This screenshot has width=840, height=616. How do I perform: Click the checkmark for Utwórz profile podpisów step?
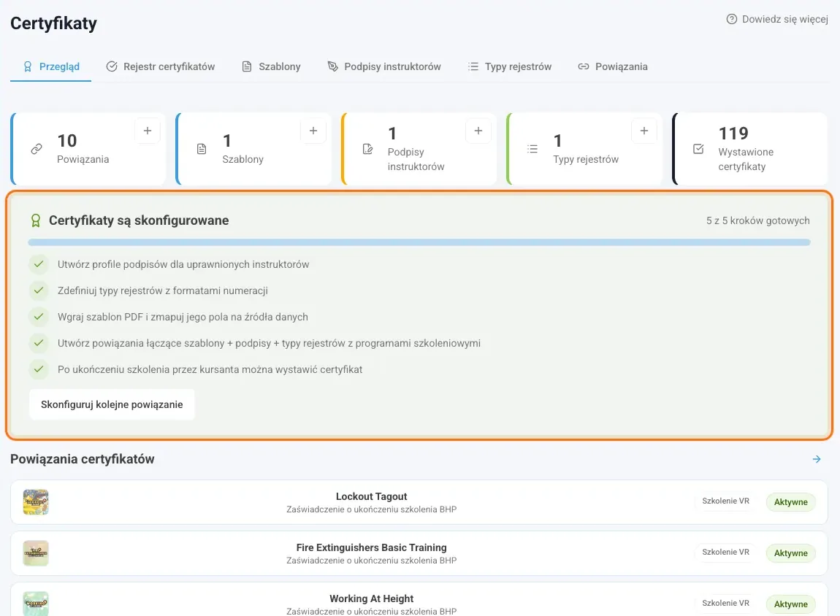click(x=39, y=264)
